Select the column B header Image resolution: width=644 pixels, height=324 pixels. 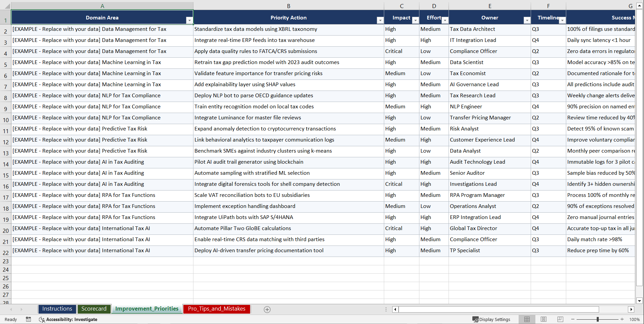288,6
